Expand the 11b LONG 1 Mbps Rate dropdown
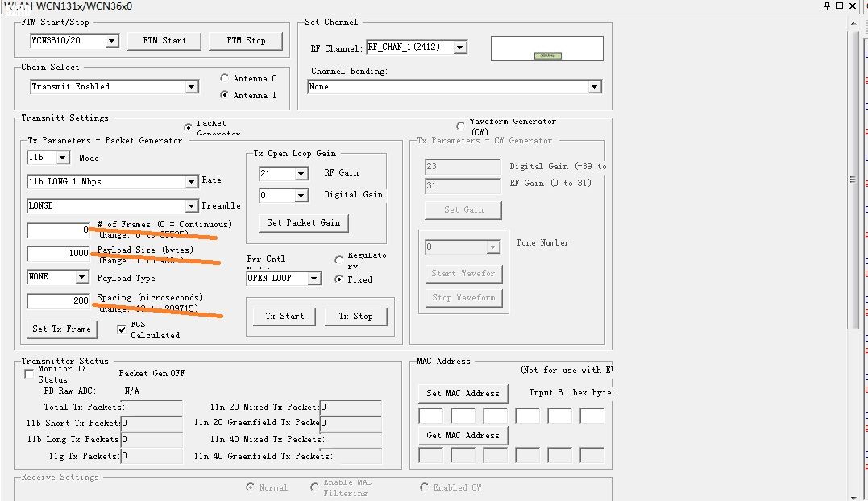Viewport: 868px width, 501px height. 192,181
